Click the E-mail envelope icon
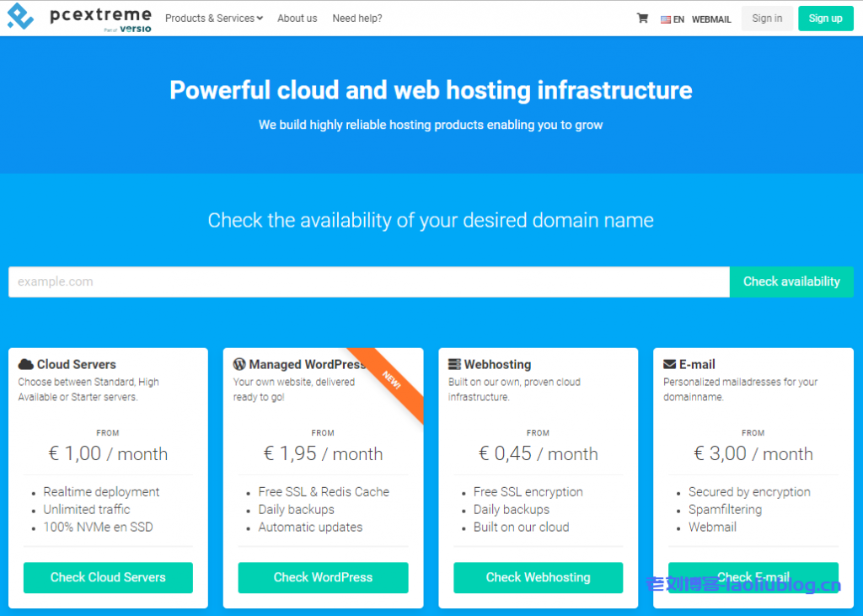 tap(669, 365)
